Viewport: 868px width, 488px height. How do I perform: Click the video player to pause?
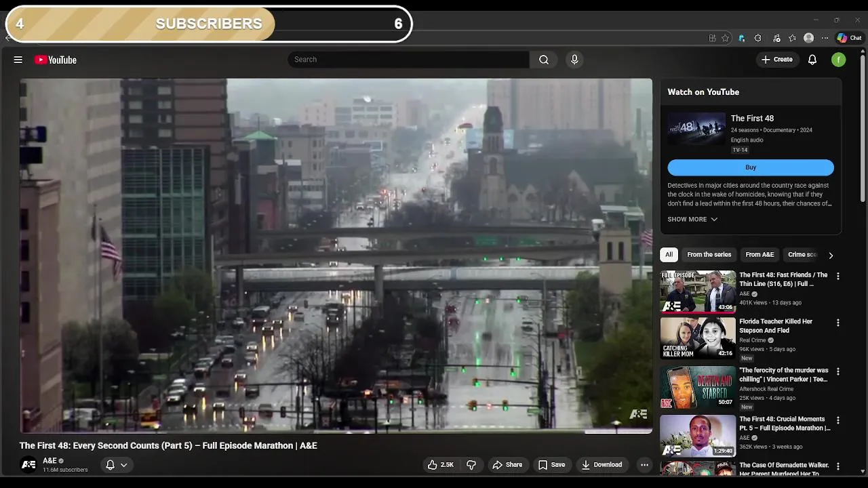tap(336, 256)
